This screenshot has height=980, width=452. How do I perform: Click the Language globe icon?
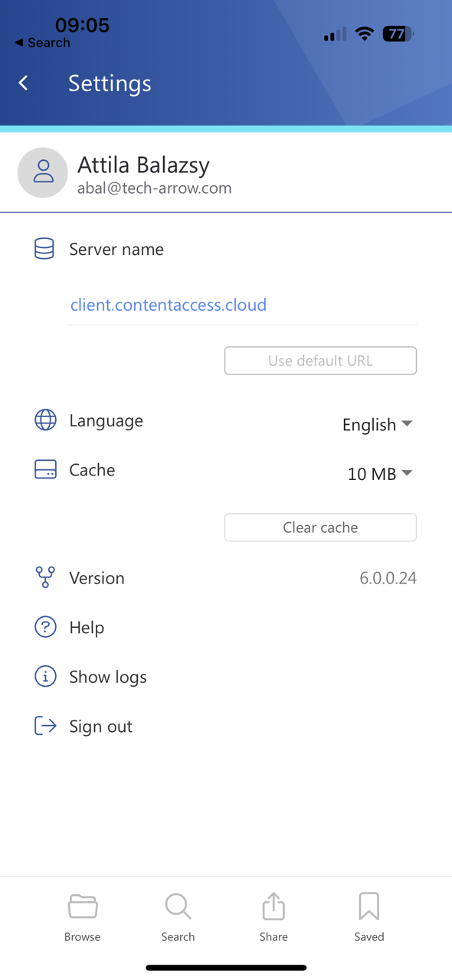pyautogui.click(x=45, y=420)
